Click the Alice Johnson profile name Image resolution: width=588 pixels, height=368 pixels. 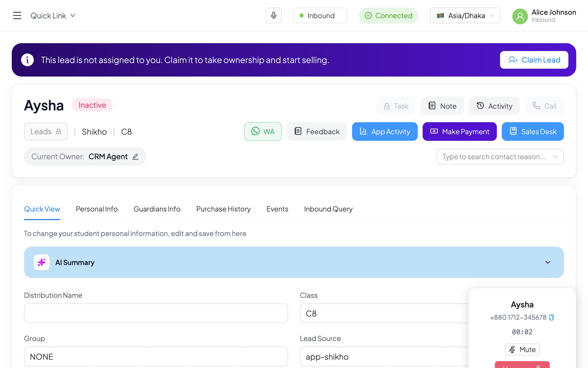(554, 12)
